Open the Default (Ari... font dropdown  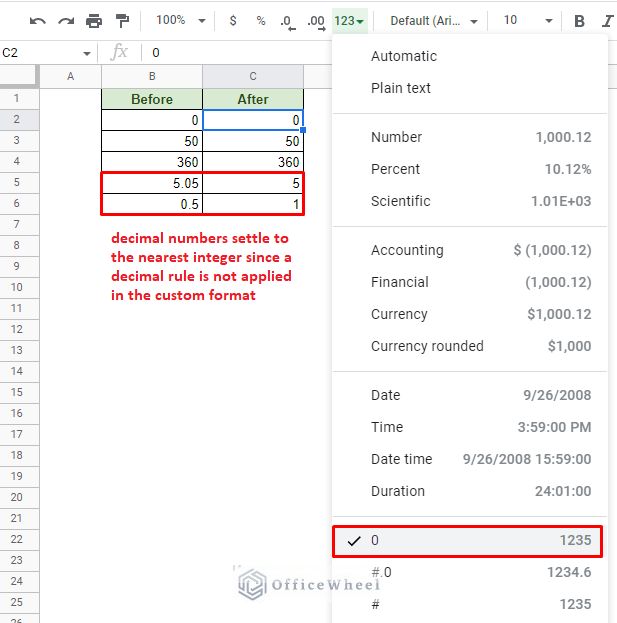point(434,21)
